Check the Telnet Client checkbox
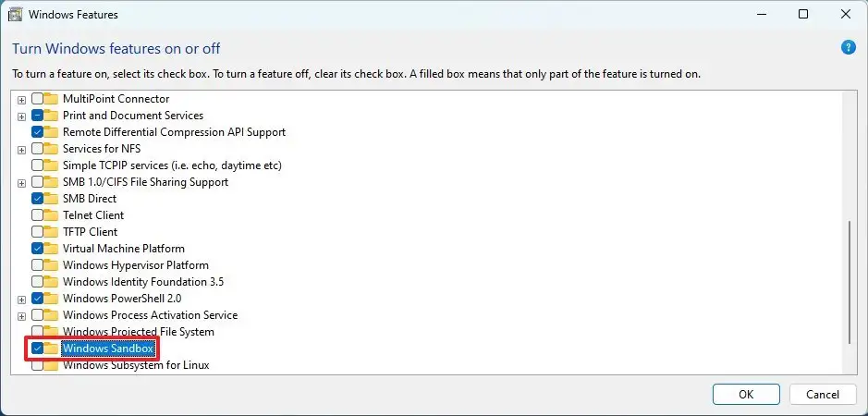Image resolution: width=868 pixels, height=416 pixels. pos(37,215)
